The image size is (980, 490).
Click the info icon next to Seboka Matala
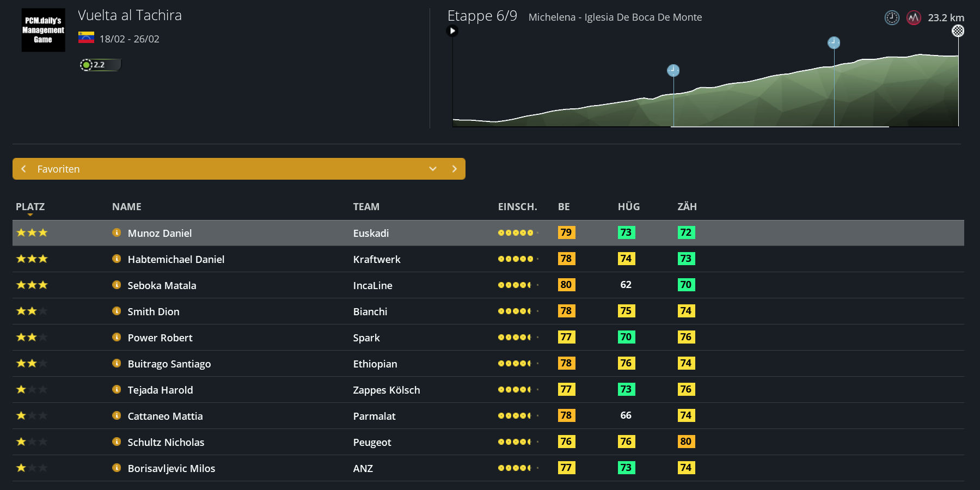116,285
